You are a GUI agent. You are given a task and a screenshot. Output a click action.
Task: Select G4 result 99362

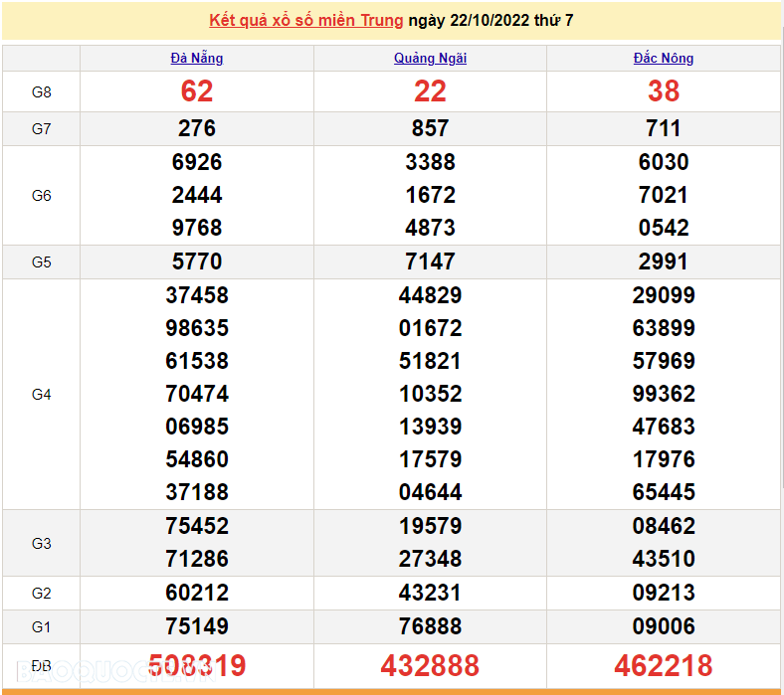664,394
